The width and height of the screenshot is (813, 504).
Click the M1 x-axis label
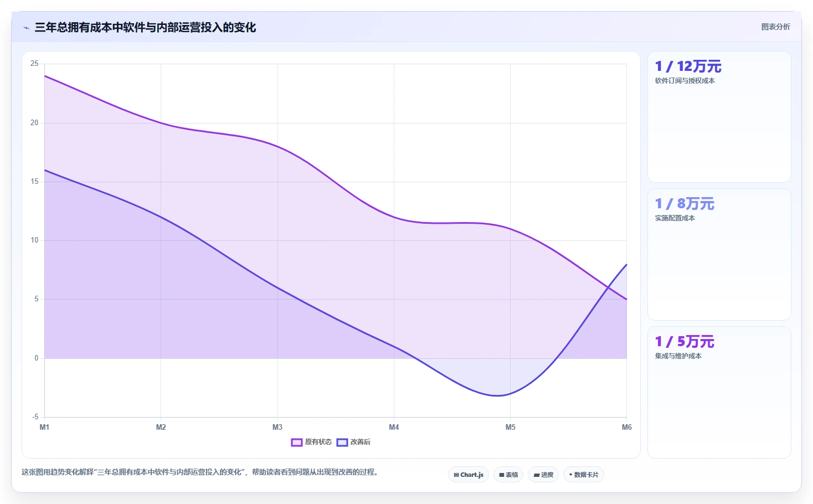click(44, 427)
